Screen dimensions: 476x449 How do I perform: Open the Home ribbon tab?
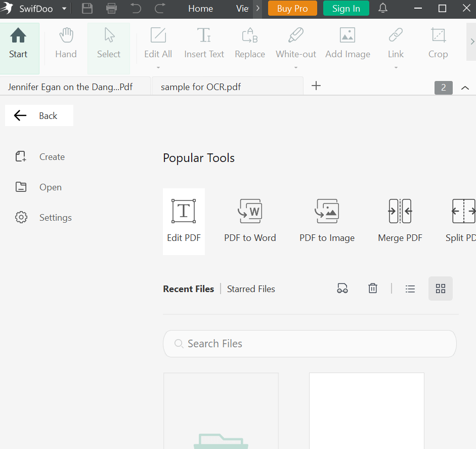(x=200, y=9)
